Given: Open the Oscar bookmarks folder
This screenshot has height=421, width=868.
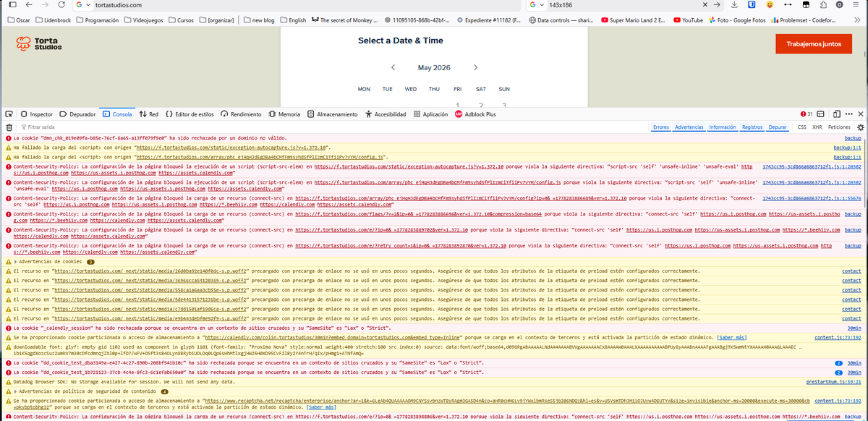Looking at the screenshot, I should [x=19, y=20].
